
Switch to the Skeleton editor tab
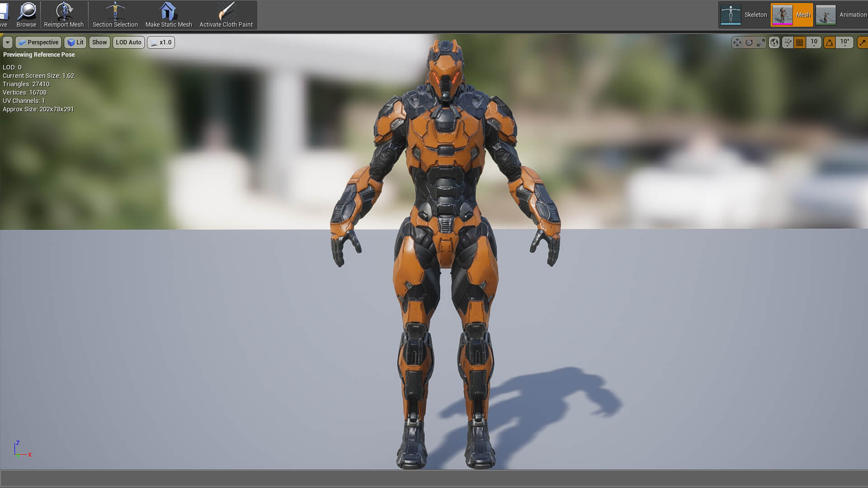coord(744,15)
